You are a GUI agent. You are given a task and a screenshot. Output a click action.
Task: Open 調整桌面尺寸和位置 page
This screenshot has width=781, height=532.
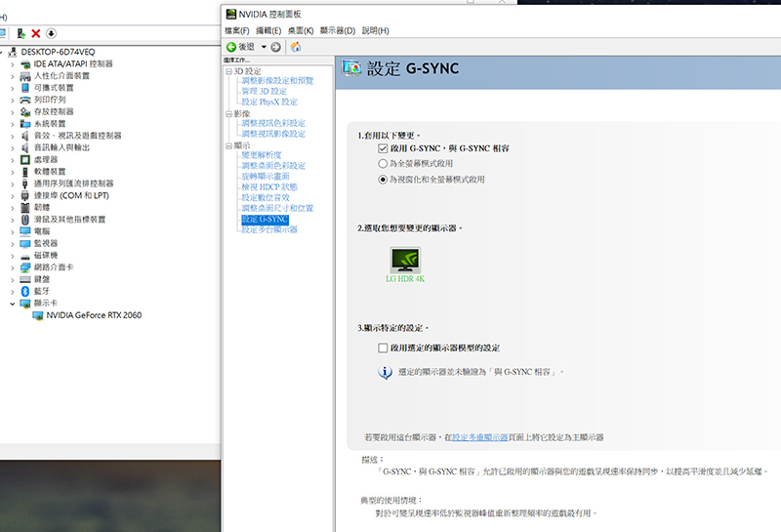(277, 208)
